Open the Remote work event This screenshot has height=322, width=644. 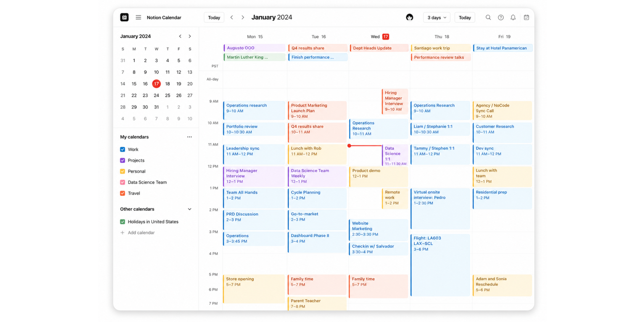point(395,198)
